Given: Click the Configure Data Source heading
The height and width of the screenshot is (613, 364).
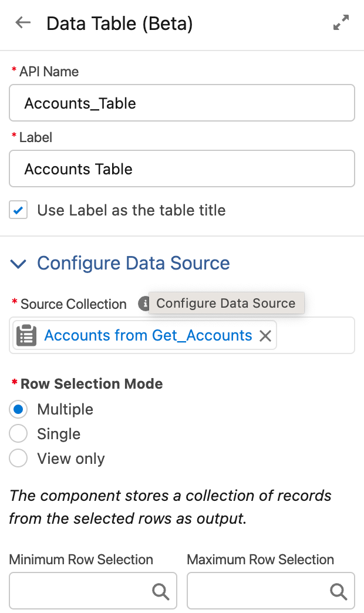Looking at the screenshot, I should (x=133, y=263).
